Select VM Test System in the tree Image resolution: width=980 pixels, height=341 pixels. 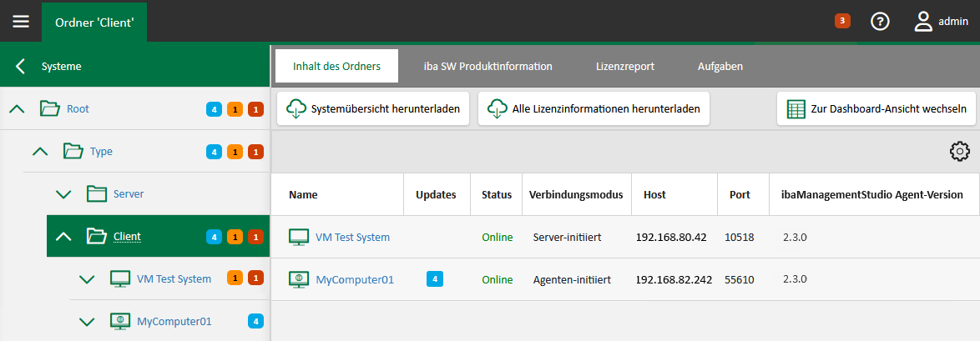(174, 278)
